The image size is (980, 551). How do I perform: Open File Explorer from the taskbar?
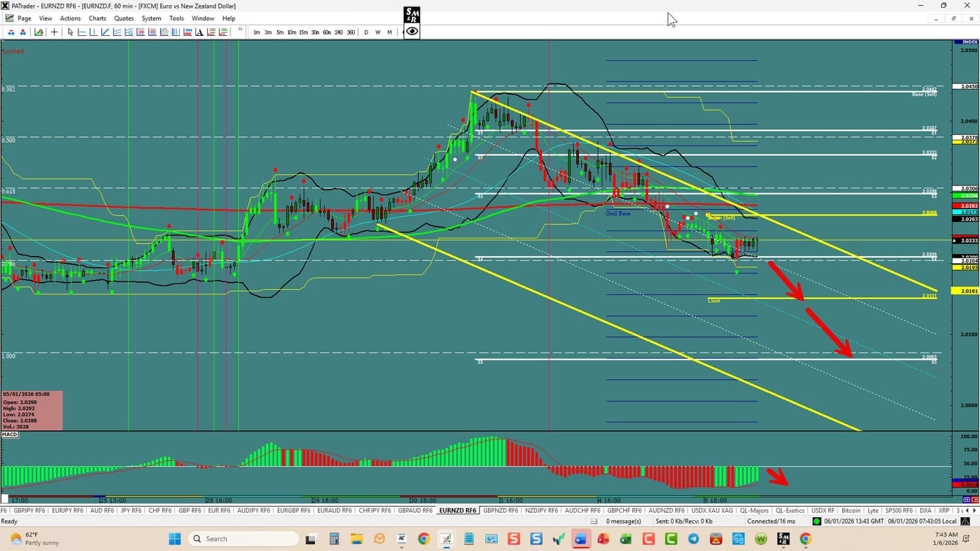click(356, 539)
